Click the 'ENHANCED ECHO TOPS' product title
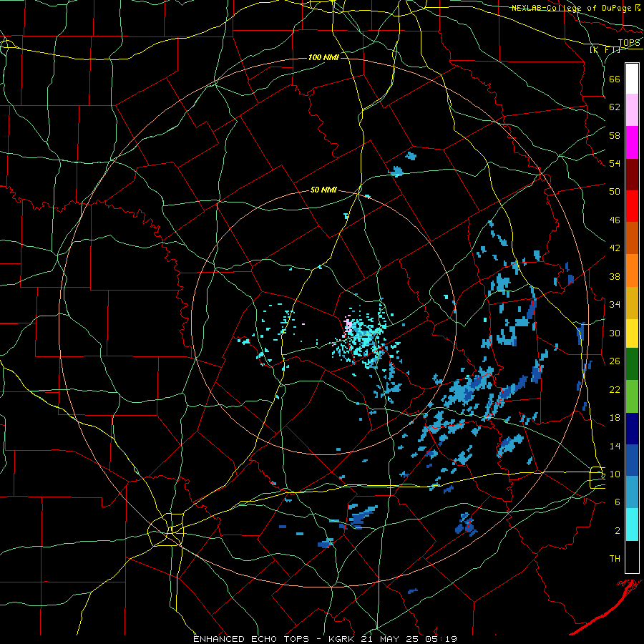The width and height of the screenshot is (644, 644). (254, 639)
